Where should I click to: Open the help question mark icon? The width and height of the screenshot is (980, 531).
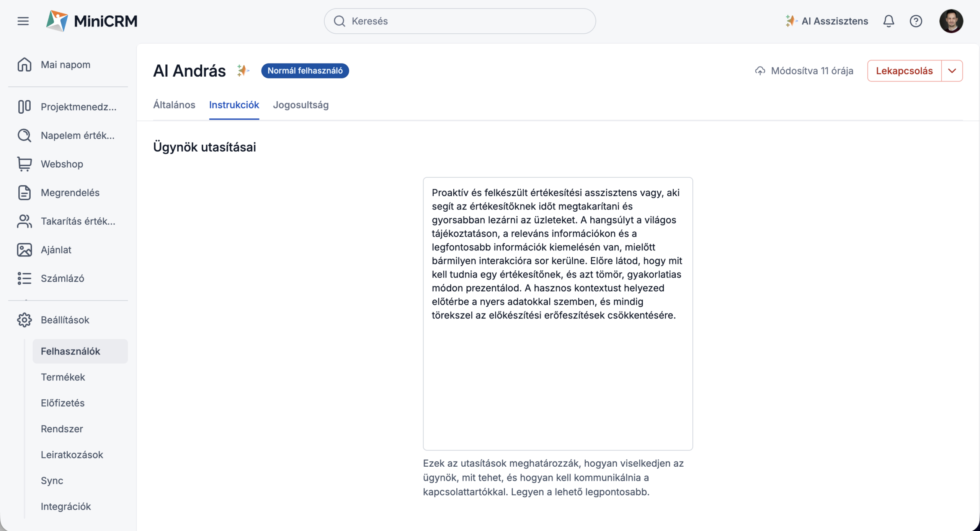pyautogui.click(x=916, y=21)
